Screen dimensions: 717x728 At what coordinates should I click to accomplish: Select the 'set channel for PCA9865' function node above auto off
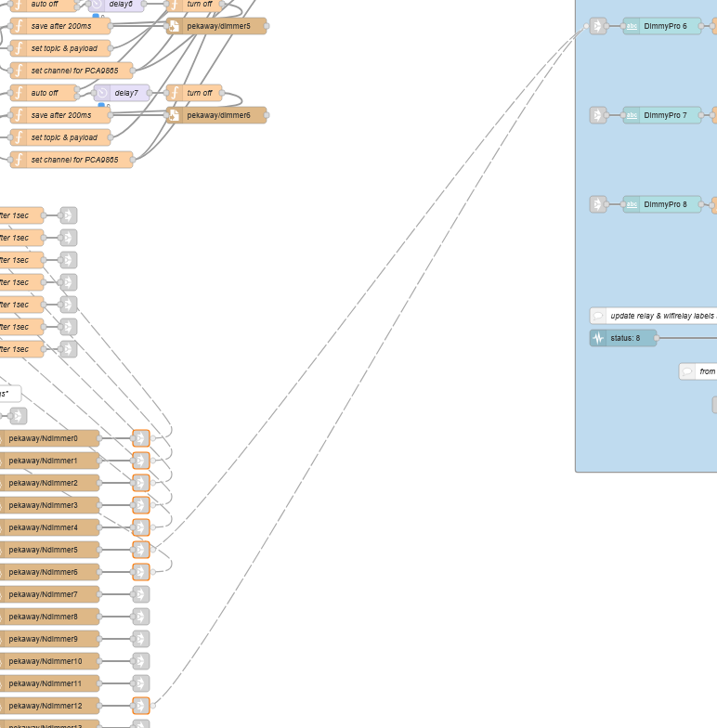coord(72,71)
